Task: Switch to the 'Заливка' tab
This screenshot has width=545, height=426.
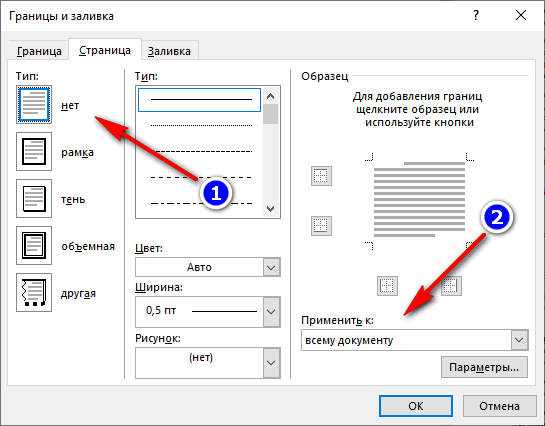Action: pos(169,51)
